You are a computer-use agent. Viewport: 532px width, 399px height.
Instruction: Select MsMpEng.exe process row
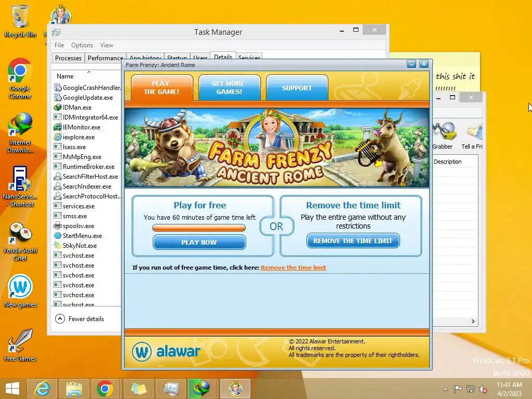click(87, 156)
